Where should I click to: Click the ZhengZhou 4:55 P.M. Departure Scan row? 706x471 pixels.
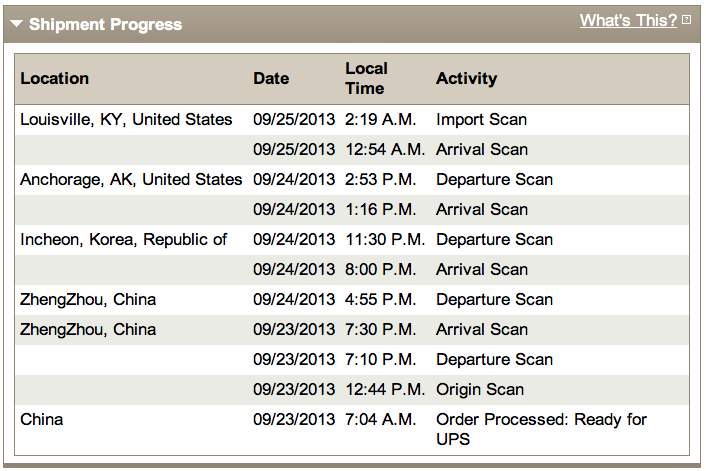point(352,300)
